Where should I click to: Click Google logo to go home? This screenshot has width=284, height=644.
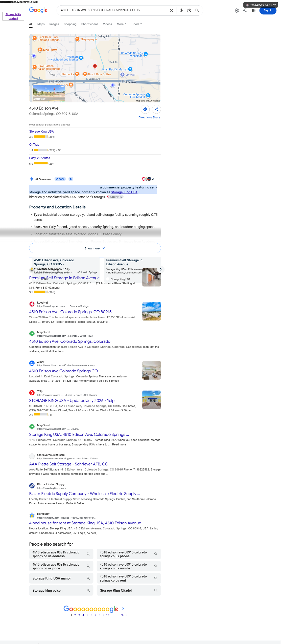[x=38, y=10]
